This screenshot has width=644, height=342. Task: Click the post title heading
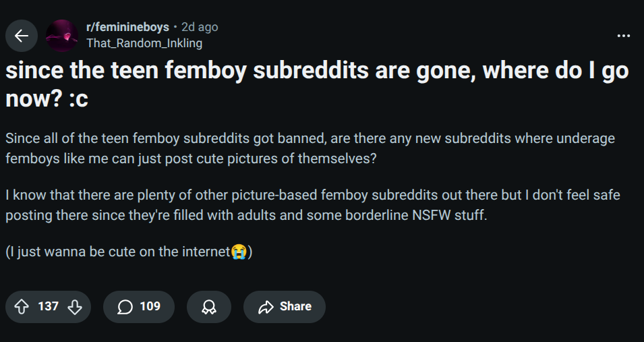(317, 70)
